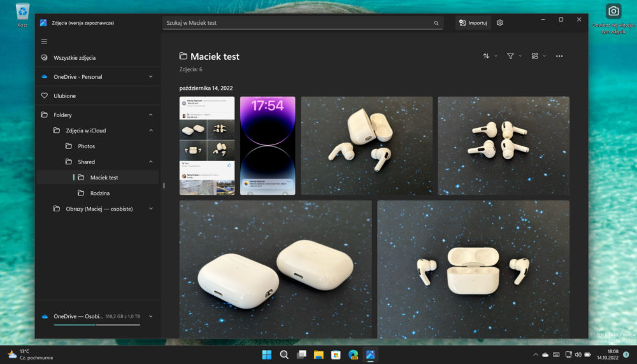Image resolution: width=637 pixels, height=364 pixels.
Task: Open photo of open case between earbuds
Action: [x=473, y=269]
